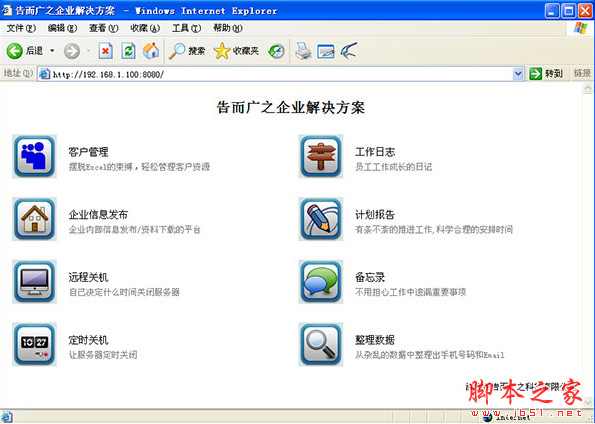Image resolution: width=595 pixels, height=424 pixels.
Task: Open the 整理数据 magnifier icon
Action: (321, 344)
